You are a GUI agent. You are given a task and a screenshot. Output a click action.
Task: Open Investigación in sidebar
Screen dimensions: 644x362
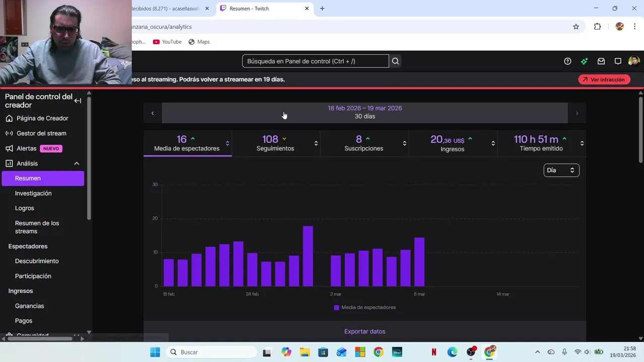[x=33, y=193]
